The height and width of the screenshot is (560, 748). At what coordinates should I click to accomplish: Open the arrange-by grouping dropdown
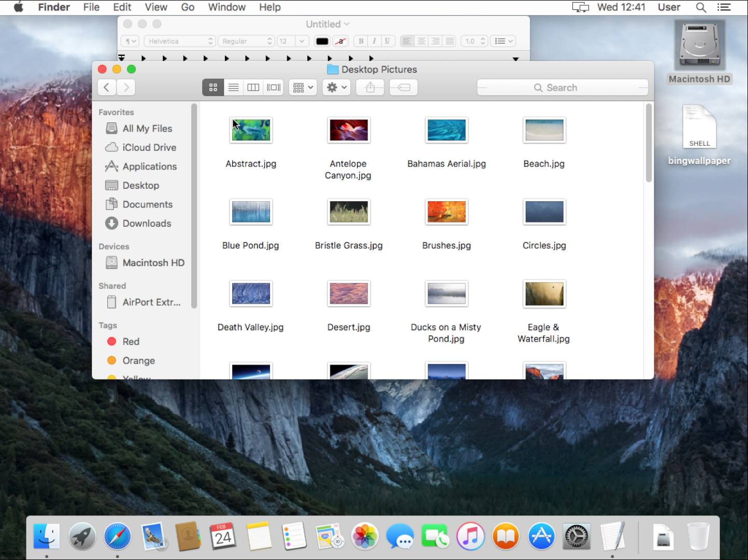[x=302, y=87]
